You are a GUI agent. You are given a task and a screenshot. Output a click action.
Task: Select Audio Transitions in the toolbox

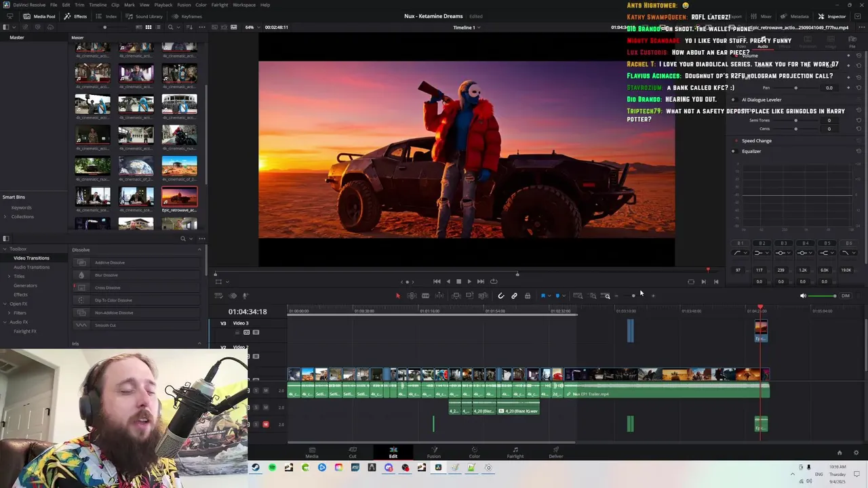31,267
